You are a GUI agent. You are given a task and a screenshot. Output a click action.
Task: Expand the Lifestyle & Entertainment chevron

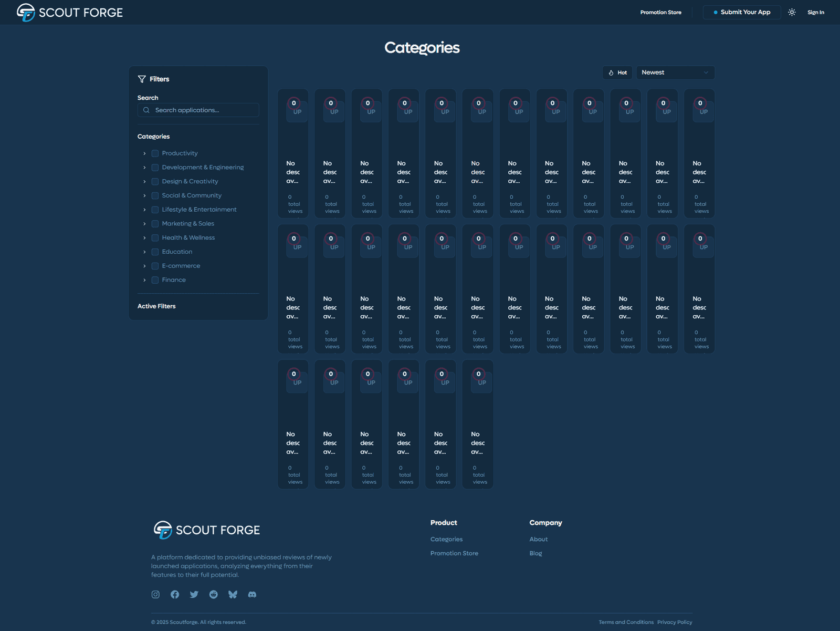pos(144,210)
